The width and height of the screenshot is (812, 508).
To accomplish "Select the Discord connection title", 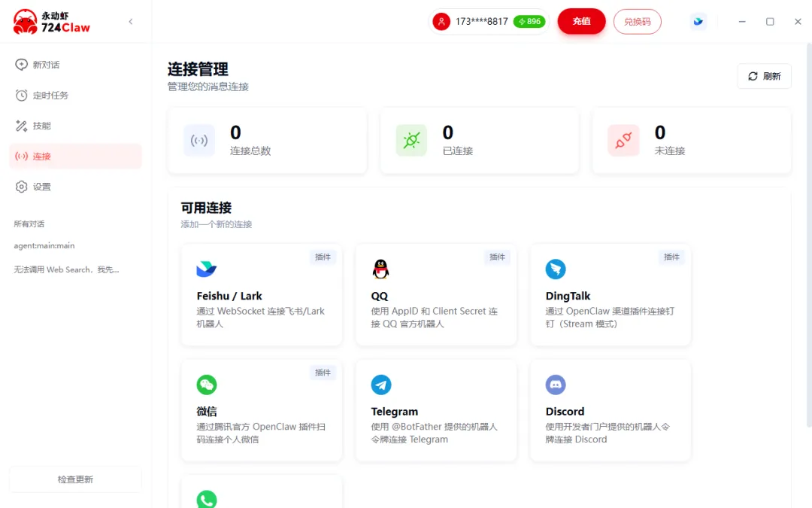I will (x=565, y=412).
